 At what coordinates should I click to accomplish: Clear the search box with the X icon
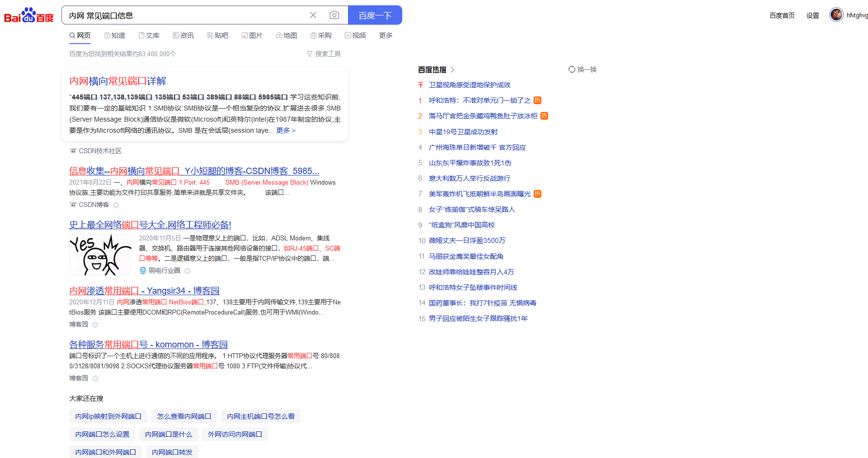click(x=313, y=15)
